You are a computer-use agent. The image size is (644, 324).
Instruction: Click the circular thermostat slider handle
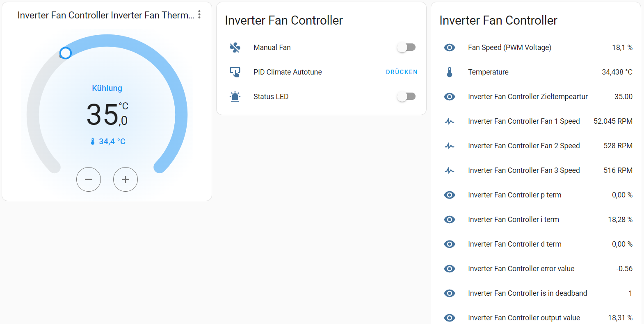point(66,53)
